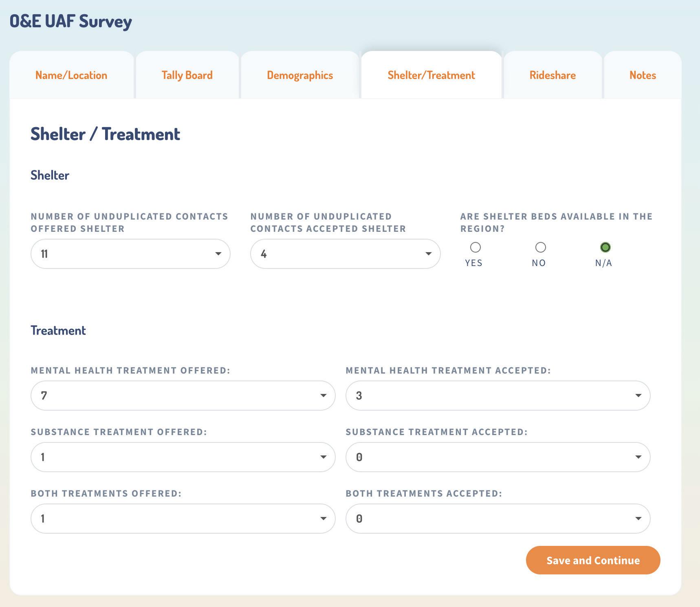
Task: Open the Notes tab
Action: (643, 75)
